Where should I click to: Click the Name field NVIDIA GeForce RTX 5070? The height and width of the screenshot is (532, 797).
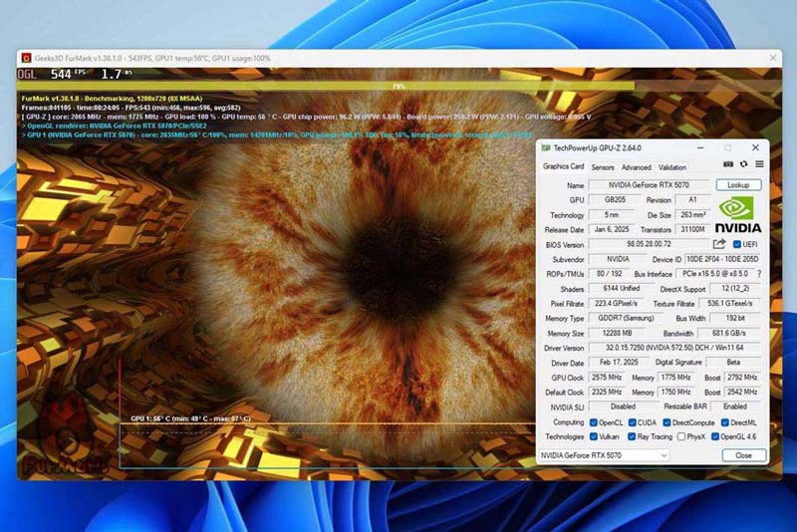pyautogui.click(x=650, y=185)
